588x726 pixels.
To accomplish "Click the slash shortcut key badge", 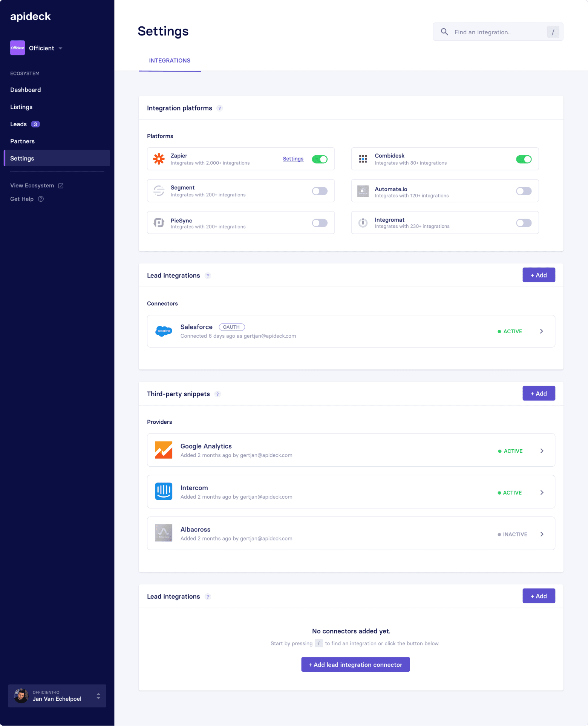I will 553,32.
